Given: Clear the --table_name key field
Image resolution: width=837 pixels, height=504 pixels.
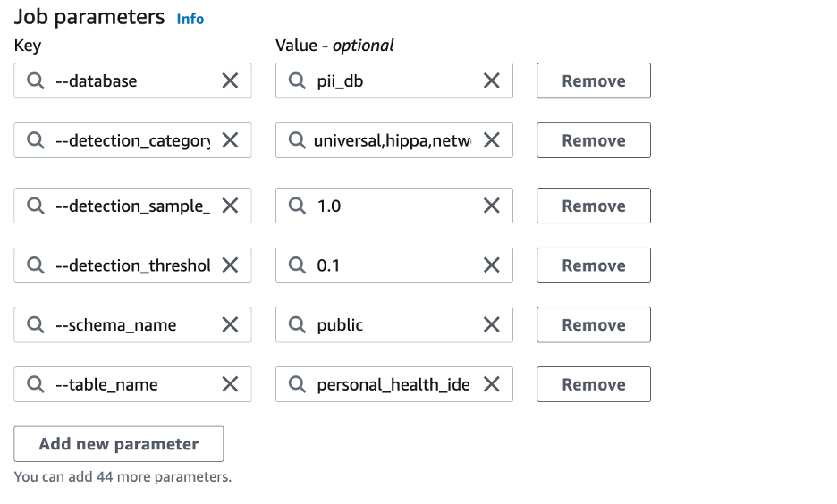Looking at the screenshot, I should (x=230, y=384).
